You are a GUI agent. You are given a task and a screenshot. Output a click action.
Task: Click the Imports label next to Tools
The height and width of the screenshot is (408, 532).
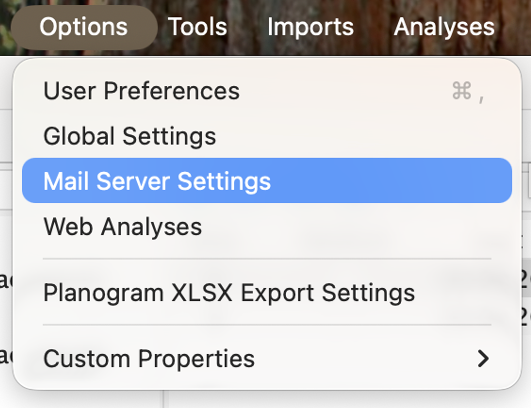(310, 27)
